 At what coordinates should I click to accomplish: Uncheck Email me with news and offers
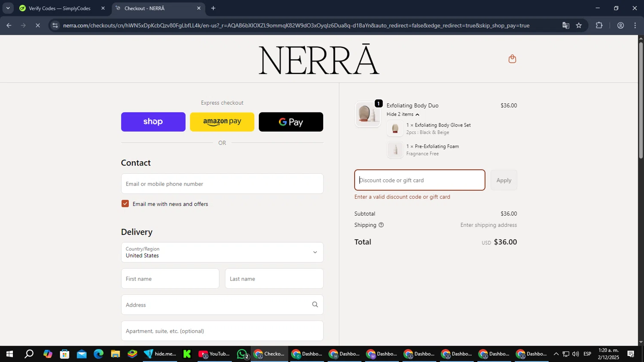[x=125, y=204]
